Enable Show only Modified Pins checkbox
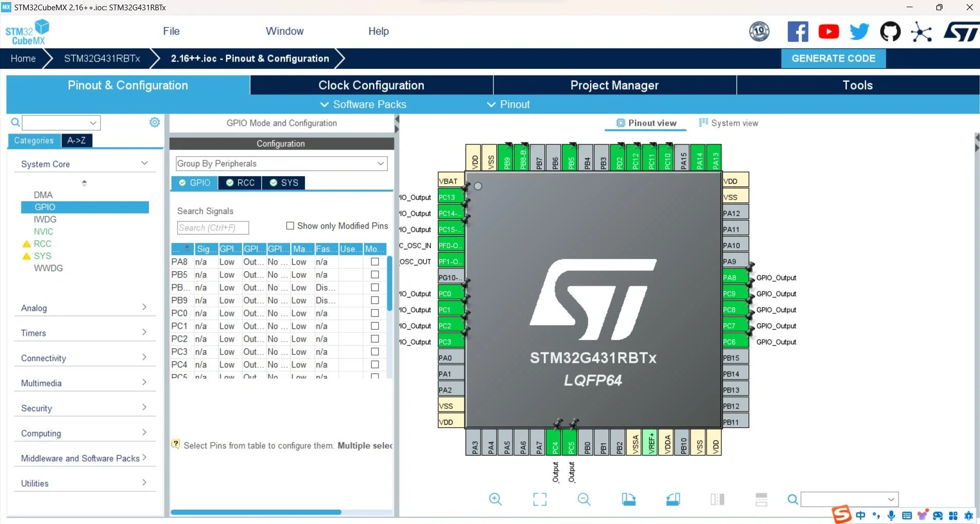The width and height of the screenshot is (980, 524). pyautogui.click(x=290, y=226)
